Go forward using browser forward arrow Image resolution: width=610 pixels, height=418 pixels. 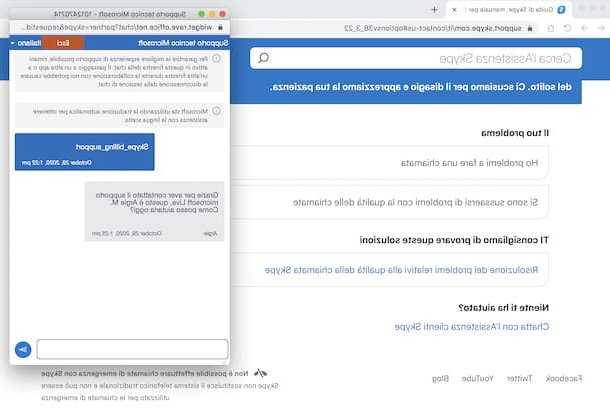pos(584,28)
